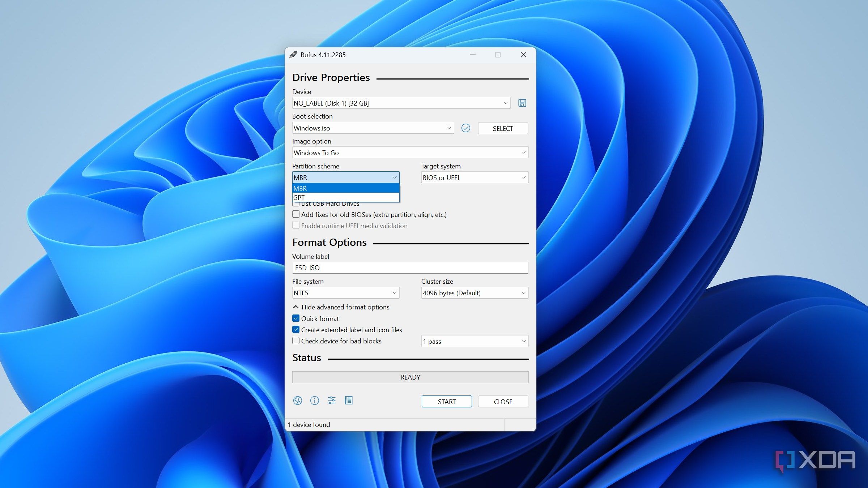868x488 pixels.
Task: Open the File system dropdown NTFS
Action: click(346, 293)
